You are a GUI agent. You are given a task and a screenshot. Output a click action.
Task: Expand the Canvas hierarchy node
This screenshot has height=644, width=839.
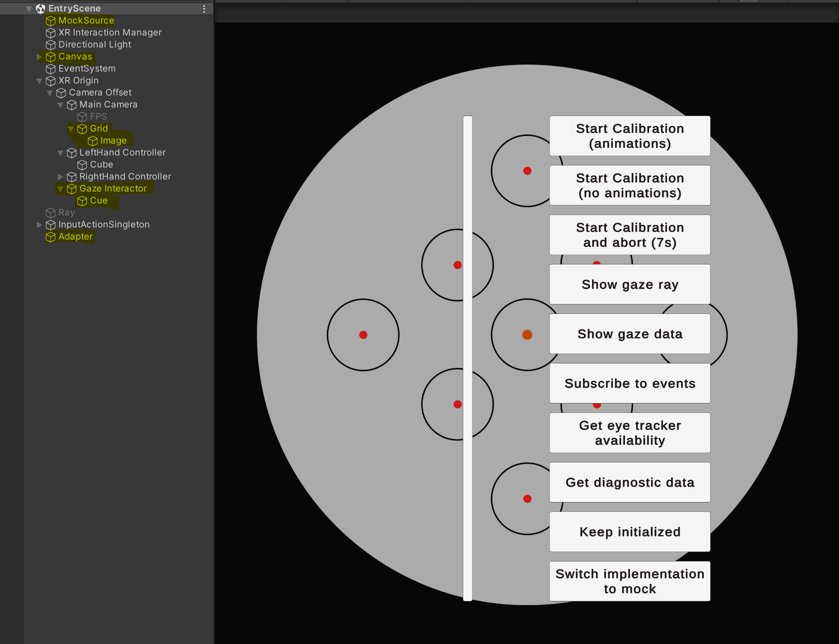pos(39,56)
